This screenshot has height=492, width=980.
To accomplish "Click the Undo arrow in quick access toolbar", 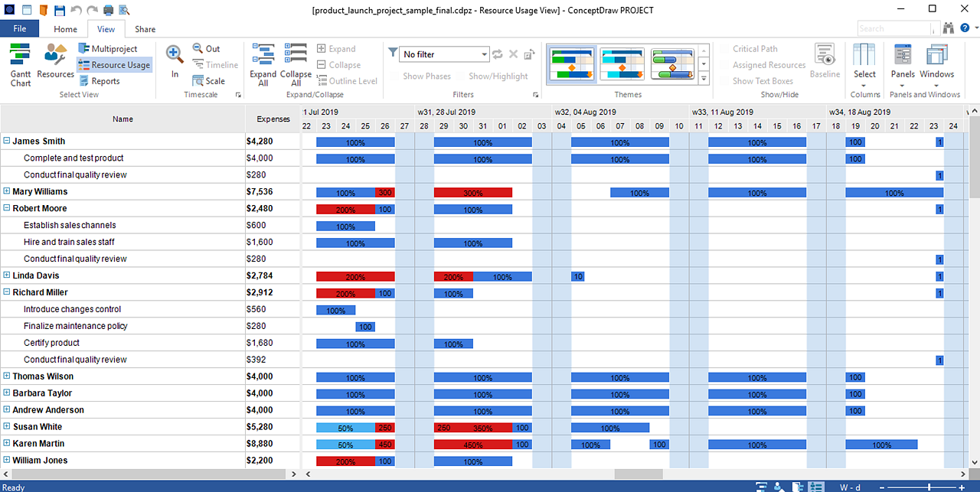I will (75, 10).
